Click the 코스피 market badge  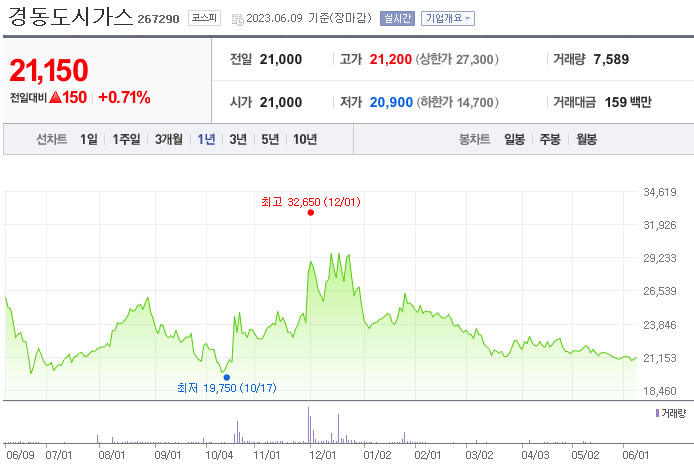[204, 18]
